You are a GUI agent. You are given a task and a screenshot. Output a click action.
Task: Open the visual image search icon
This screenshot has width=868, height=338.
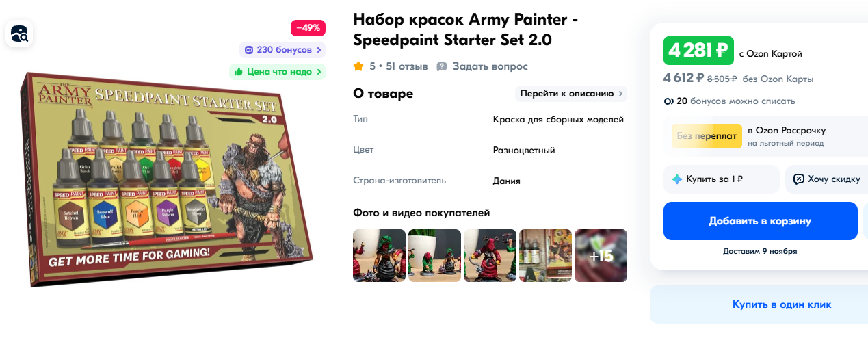(19, 34)
